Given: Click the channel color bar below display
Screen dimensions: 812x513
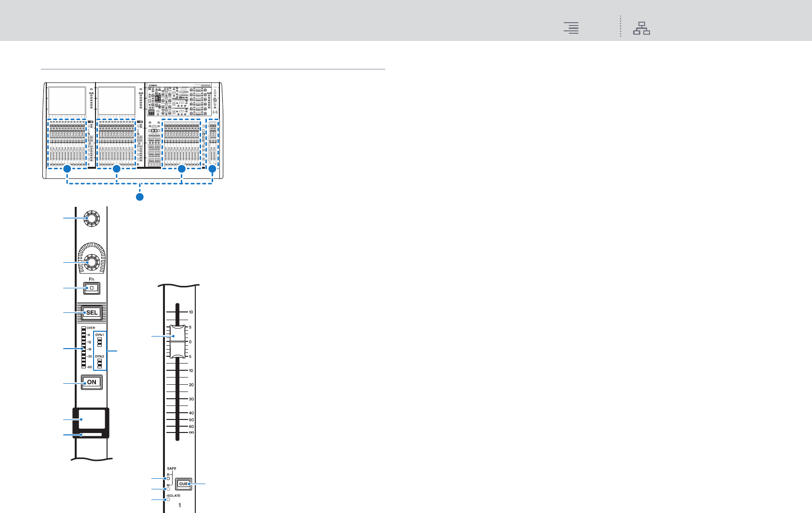Looking at the screenshot, I should [x=91, y=435].
